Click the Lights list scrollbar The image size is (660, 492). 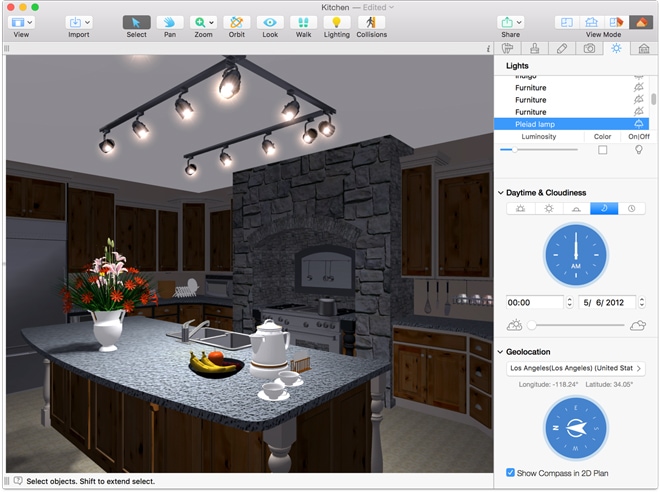click(653, 99)
